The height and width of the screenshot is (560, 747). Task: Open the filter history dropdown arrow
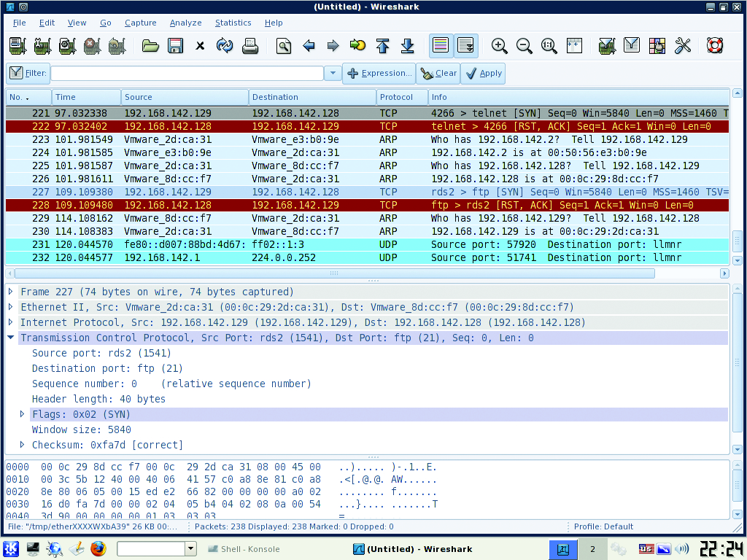333,74
